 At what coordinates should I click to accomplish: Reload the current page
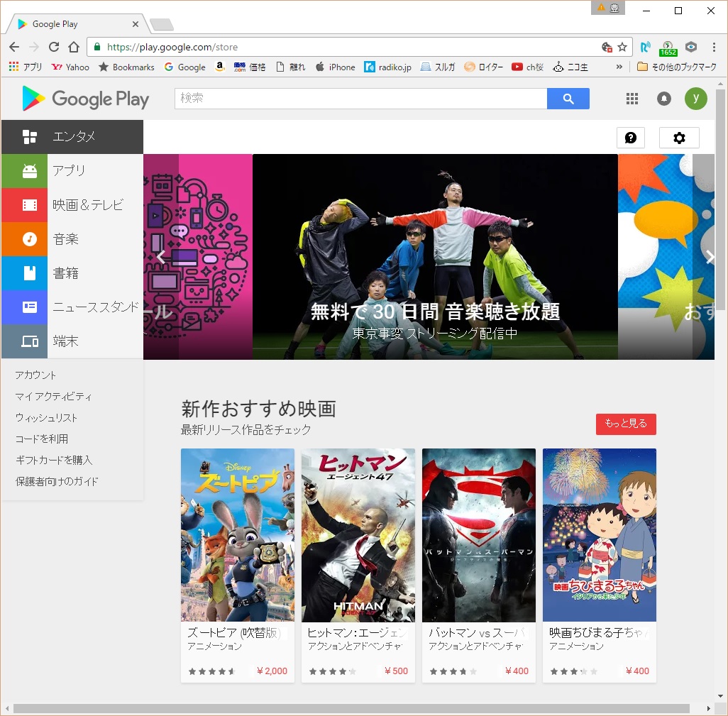54,47
